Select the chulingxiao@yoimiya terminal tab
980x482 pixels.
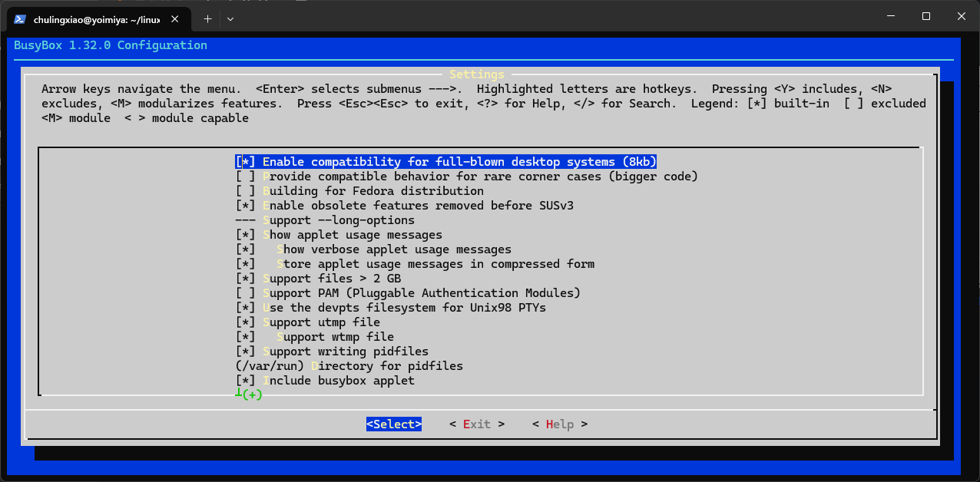[x=100, y=18]
